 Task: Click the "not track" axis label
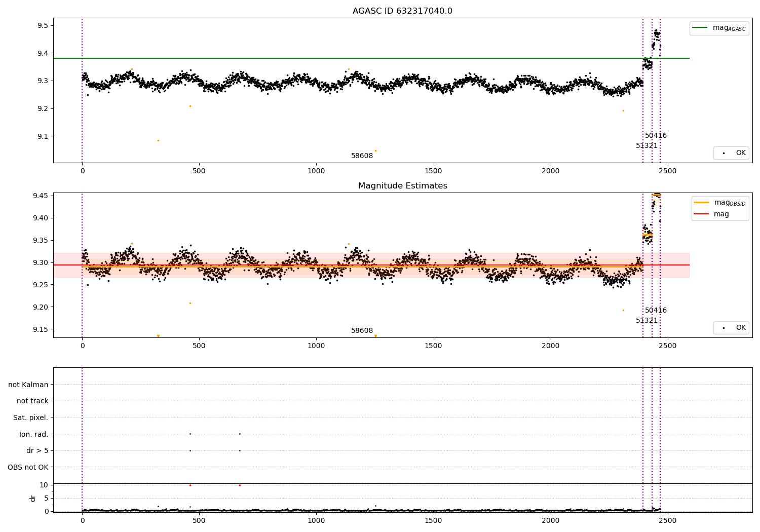[32, 401]
